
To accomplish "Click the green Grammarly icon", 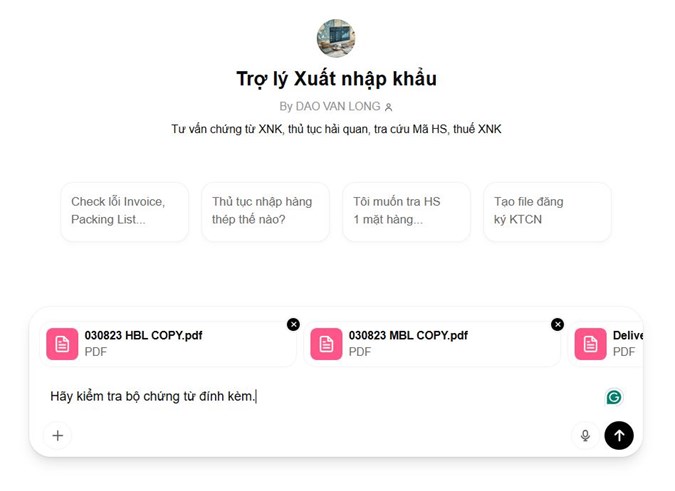I will pyautogui.click(x=614, y=397).
